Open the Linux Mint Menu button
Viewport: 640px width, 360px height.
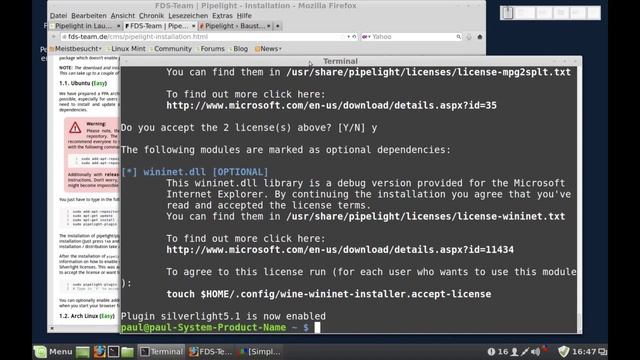click(x=53, y=351)
